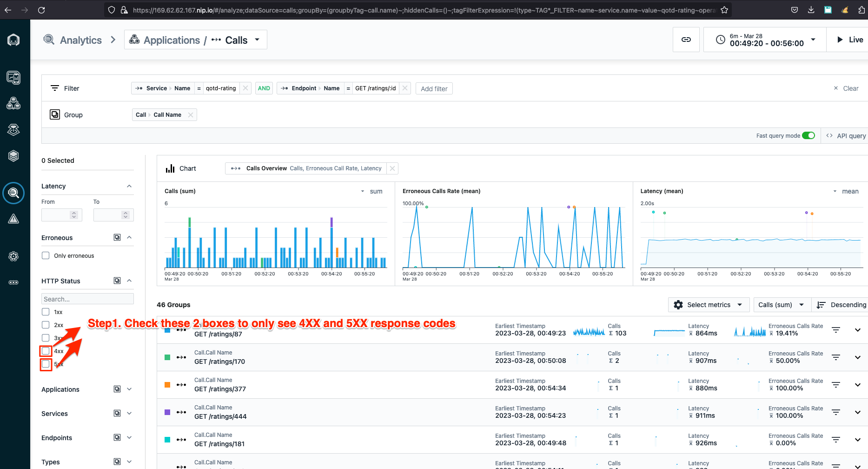The width and height of the screenshot is (868, 469).
Task: Collapse the HTTP Status section
Action: [129, 281]
